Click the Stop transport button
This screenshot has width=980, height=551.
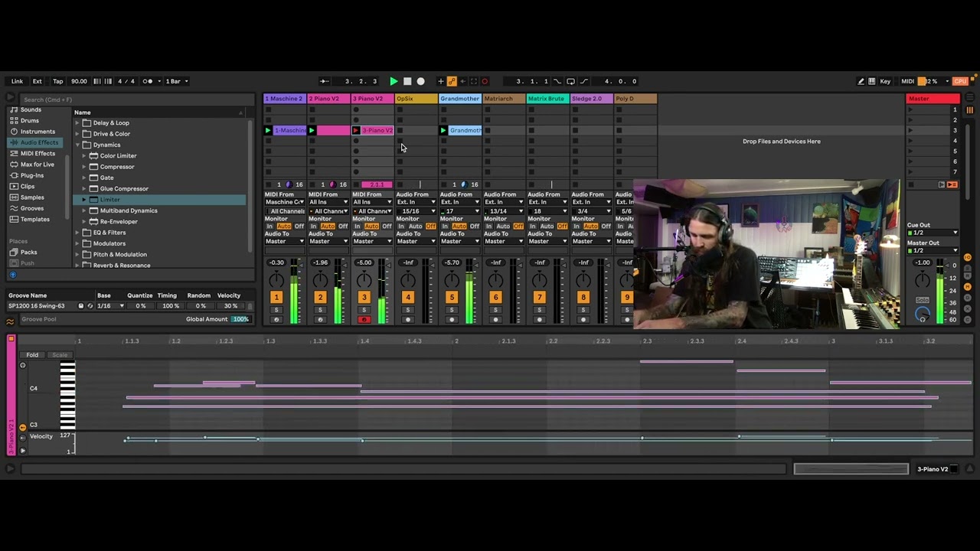coord(407,81)
